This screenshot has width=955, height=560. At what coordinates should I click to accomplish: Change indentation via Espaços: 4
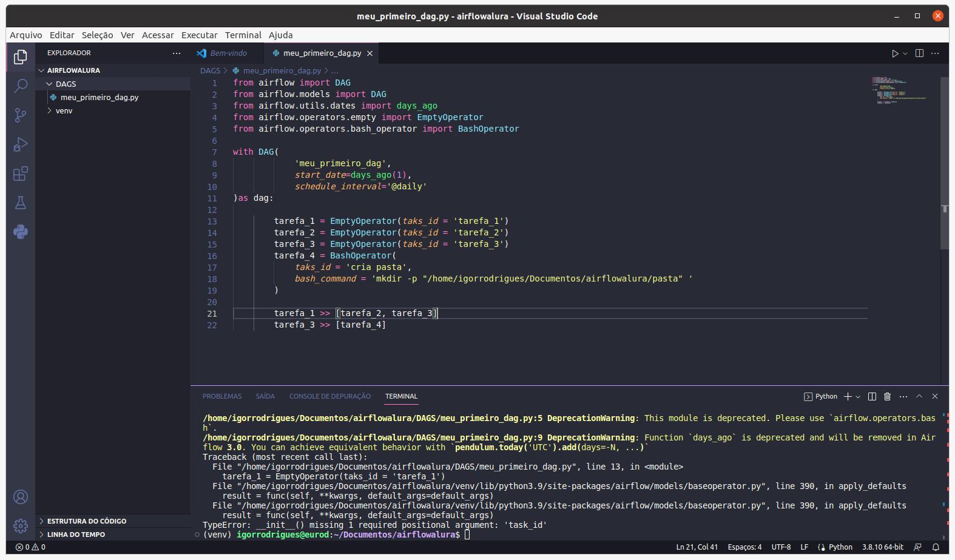coord(744,547)
